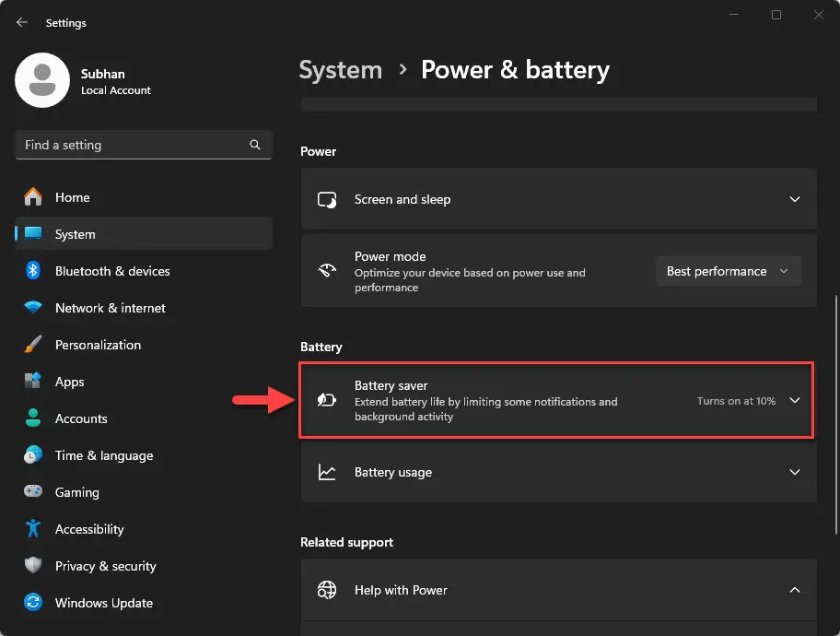This screenshot has height=636, width=840.
Task: Select System in the sidebar
Action: pos(144,233)
